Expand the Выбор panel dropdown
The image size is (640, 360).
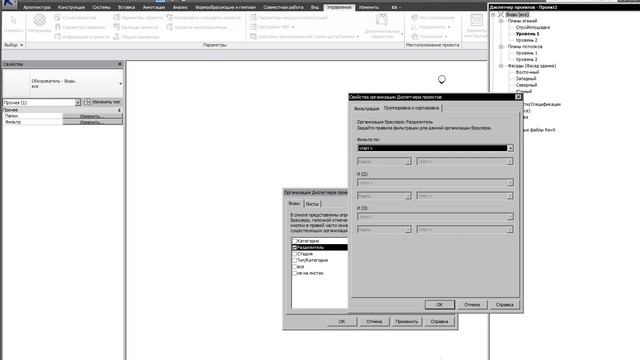(13, 45)
